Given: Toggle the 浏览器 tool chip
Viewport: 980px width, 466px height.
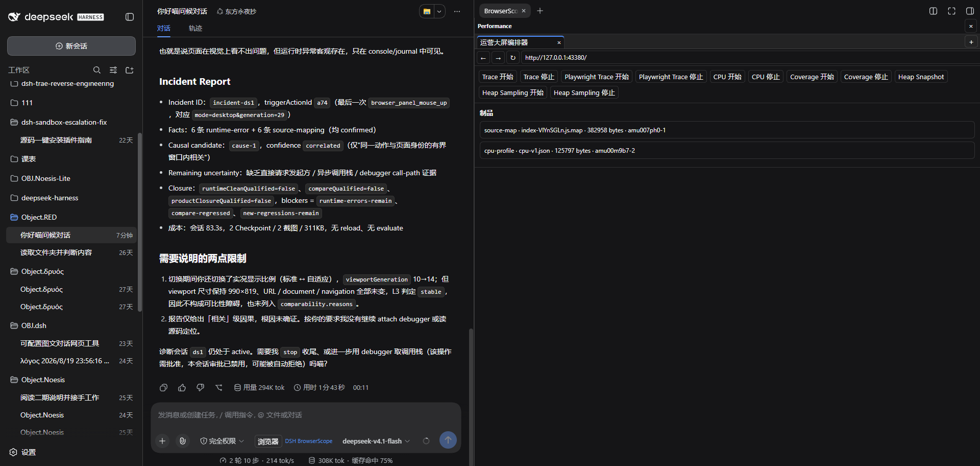Looking at the screenshot, I should click(268, 441).
